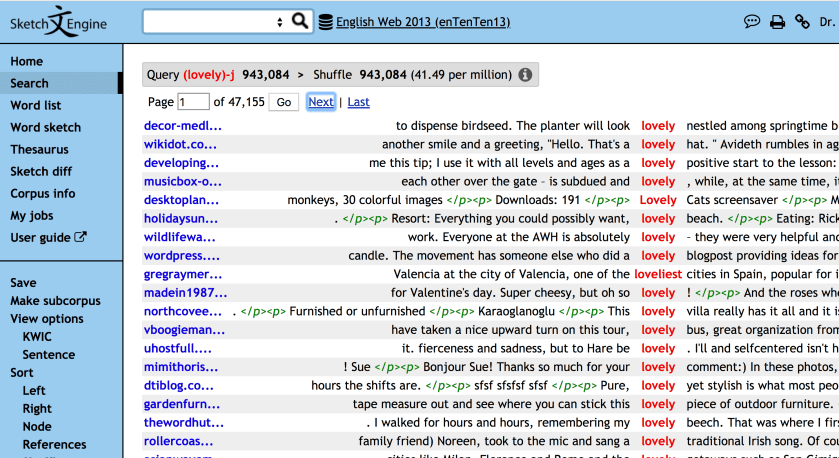Image resolution: width=839 pixels, height=458 pixels.
Task: Open the wikidot.co... source reference
Action: coord(180,144)
